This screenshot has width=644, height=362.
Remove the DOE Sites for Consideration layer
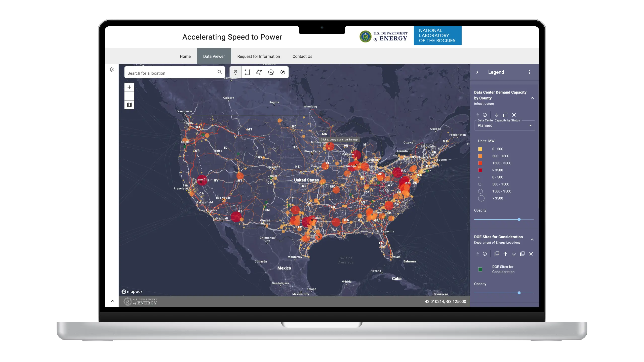tap(531, 254)
